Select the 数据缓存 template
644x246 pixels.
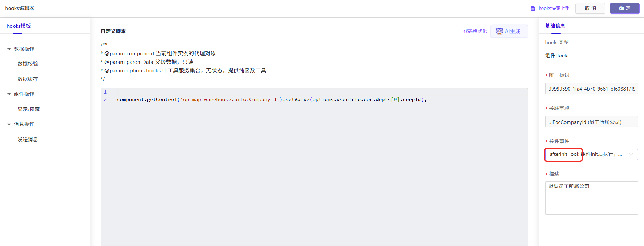28,79
